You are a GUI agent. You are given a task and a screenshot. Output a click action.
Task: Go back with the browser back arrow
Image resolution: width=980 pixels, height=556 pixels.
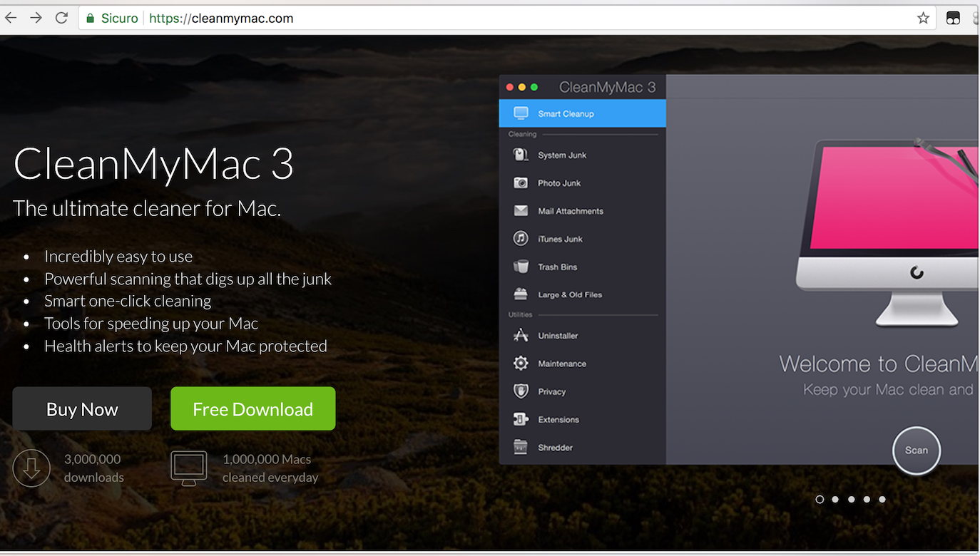coord(11,19)
